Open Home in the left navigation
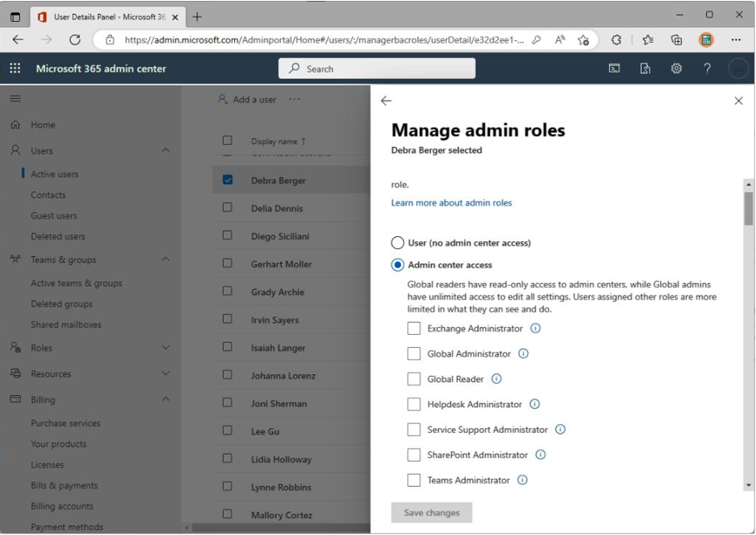 pyautogui.click(x=43, y=125)
